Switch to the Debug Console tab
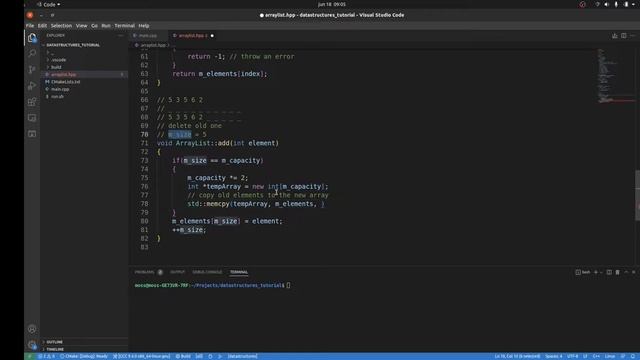This screenshot has height=360, width=640. pyautogui.click(x=207, y=272)
